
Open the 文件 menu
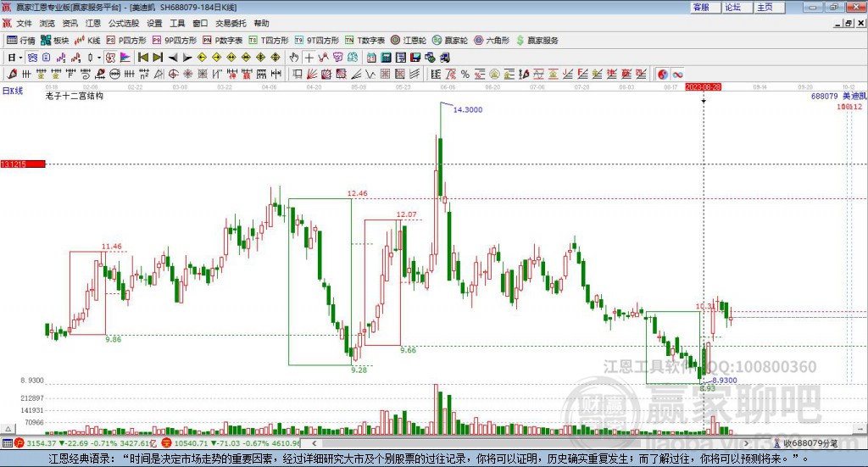click(24, 23)
